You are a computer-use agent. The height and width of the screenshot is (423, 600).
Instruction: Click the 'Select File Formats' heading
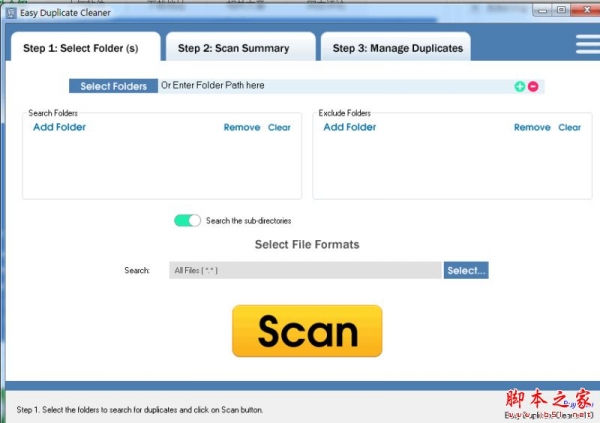point(307,245)
